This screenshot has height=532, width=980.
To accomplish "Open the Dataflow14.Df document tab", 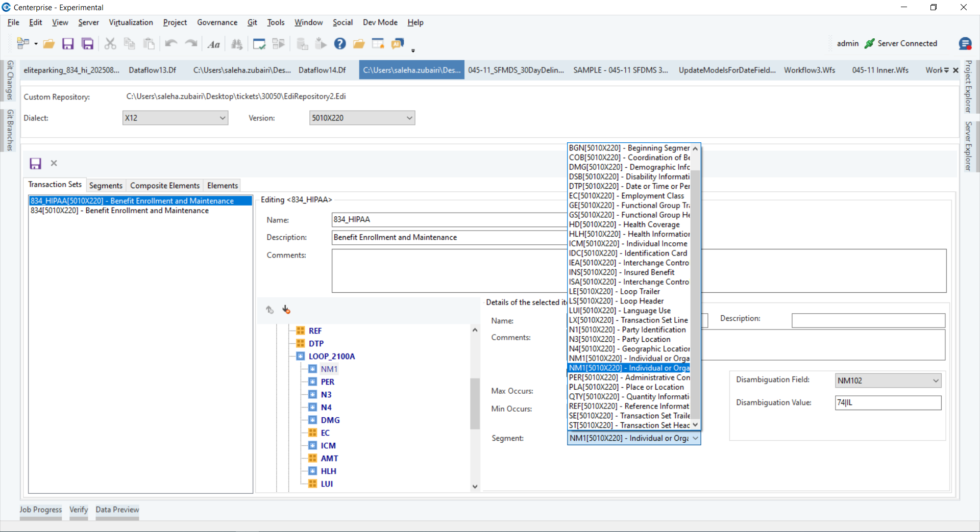I will 322,70.
